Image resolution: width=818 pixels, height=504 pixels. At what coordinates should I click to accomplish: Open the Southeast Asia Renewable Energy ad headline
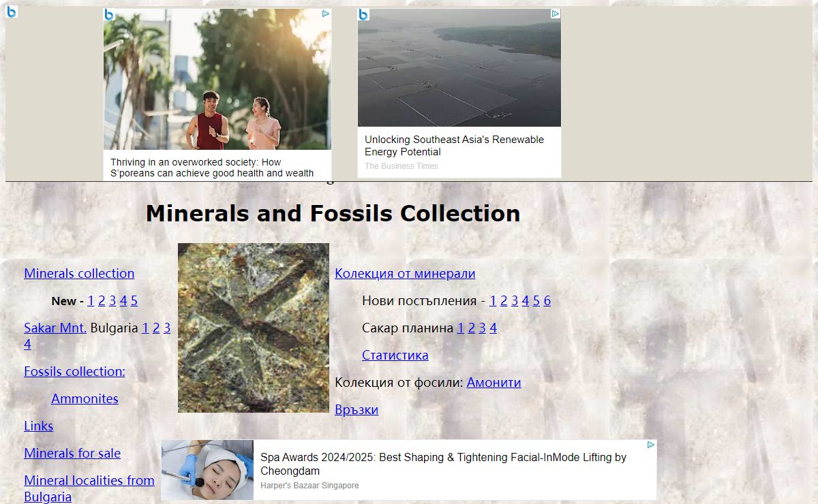tap(454, 145)
